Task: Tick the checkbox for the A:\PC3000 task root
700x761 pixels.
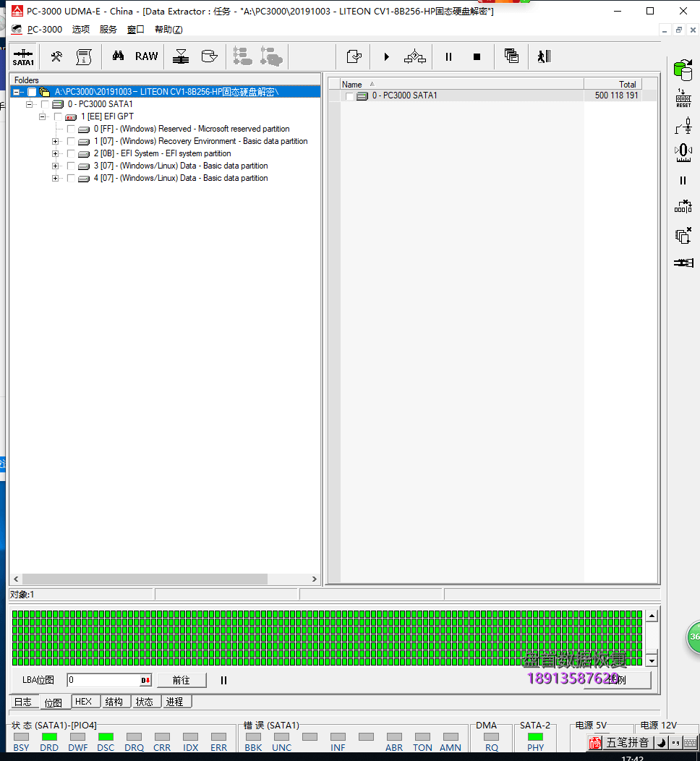Action: tap(32, 92)
